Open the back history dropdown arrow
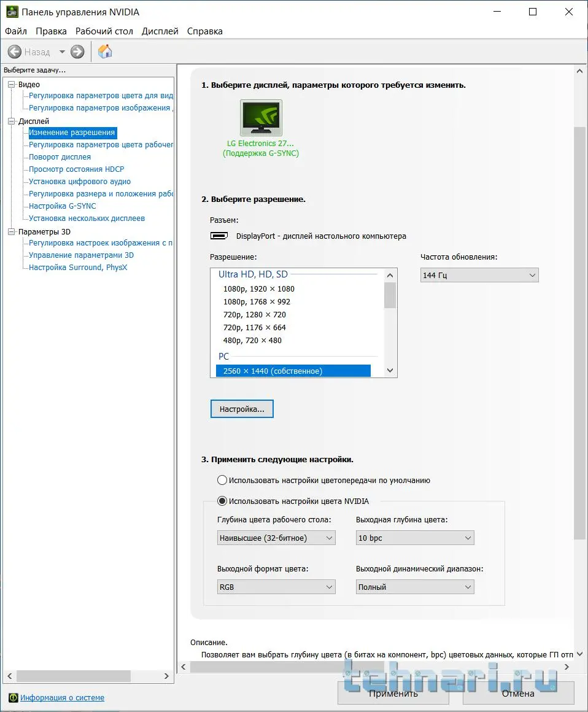The image size is (588, 712). pos(62,52)
